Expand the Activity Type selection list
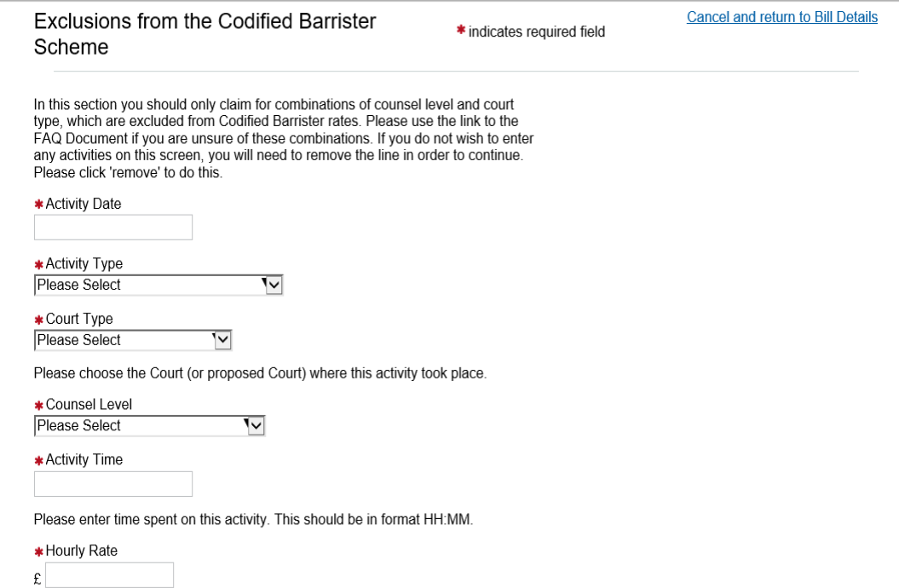 point(274,284)
